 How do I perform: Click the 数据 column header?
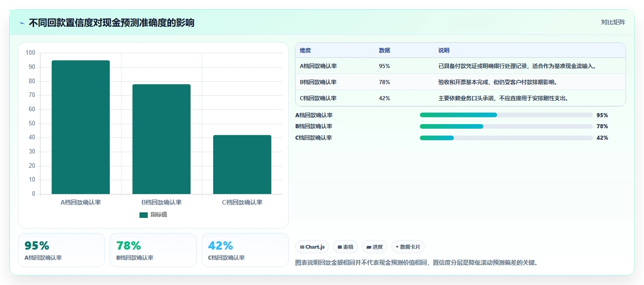tap(384, 51)
